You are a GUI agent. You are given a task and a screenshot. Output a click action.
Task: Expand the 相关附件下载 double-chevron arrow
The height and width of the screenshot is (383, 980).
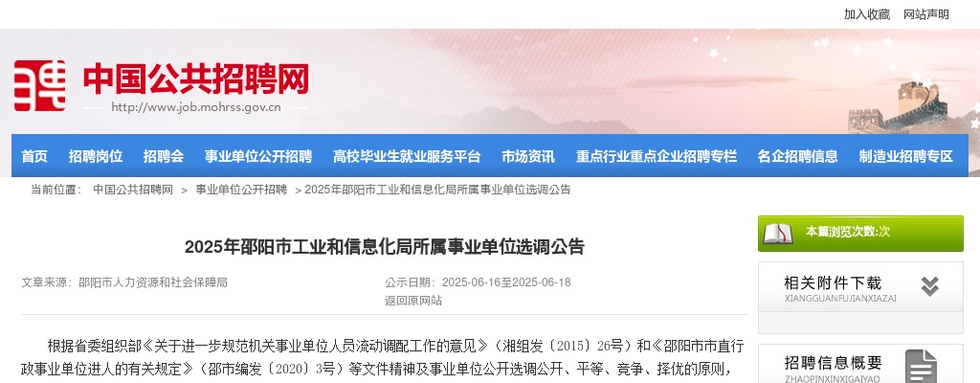pos(929,286)
